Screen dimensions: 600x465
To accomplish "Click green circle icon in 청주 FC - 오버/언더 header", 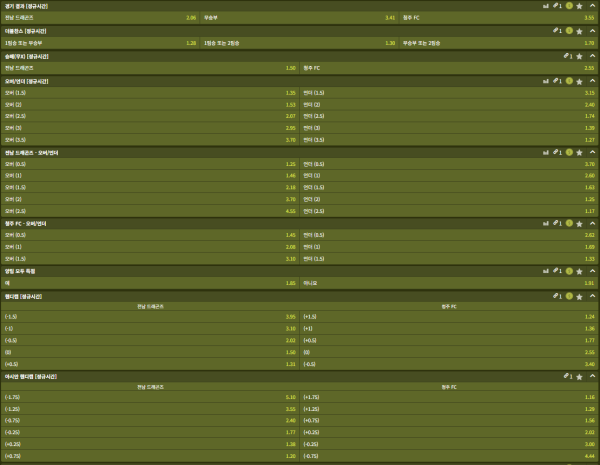I will point(569,223).
